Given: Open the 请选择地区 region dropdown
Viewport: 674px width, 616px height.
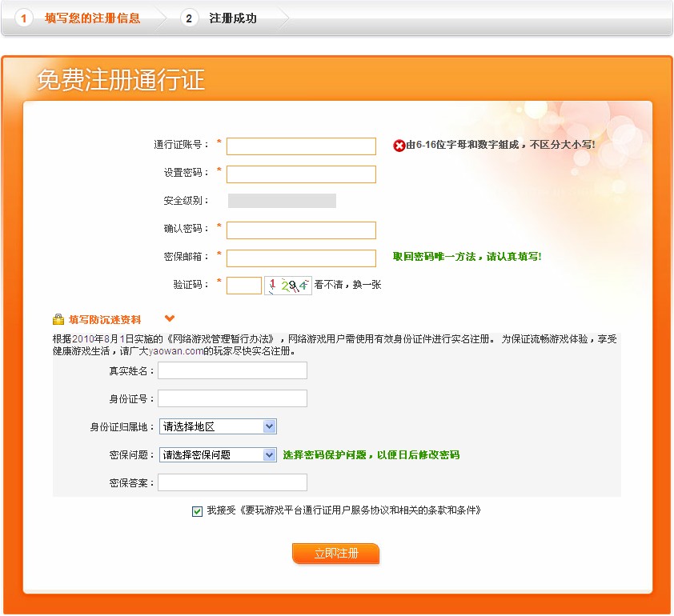Looking at the screenshot, I should click(x=218, y=426).
